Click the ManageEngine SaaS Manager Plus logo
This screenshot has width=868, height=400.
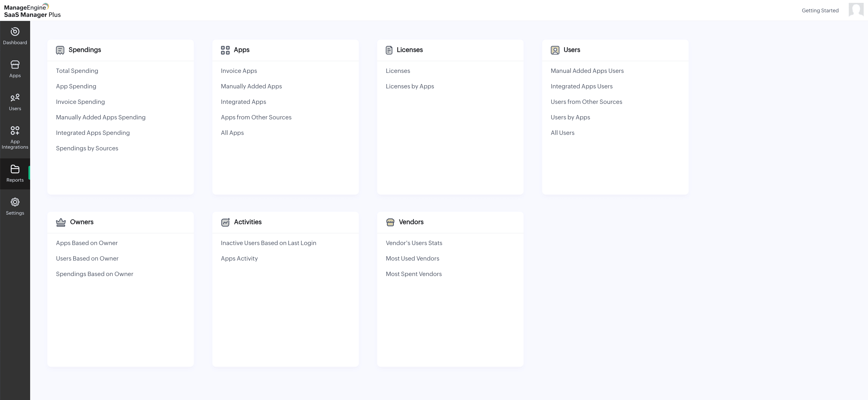pyautogui.click(x=32, y=11)
